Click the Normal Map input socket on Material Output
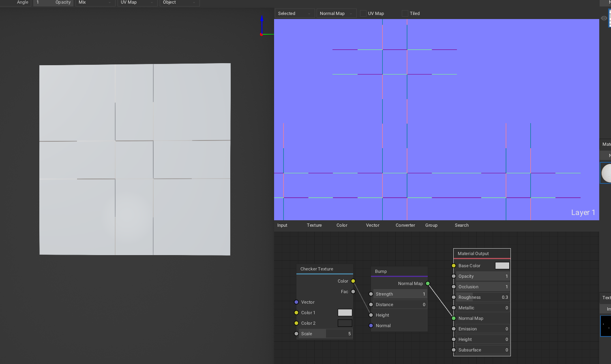This screenshot has width=611, height=364. tap(453, 318)
